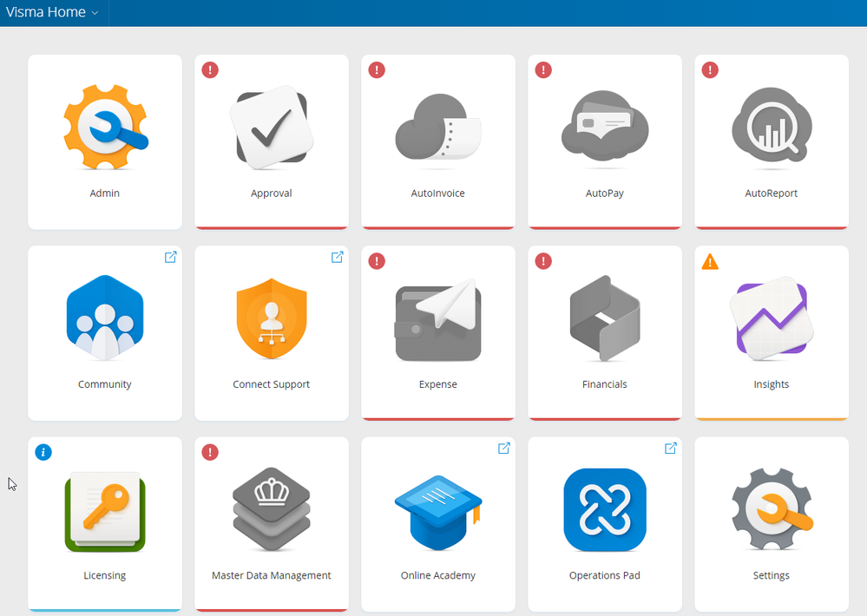Click the blue info badge on Licensing
Image resolution: width=867 pixels, height=616 pixels.
(43, 452)
